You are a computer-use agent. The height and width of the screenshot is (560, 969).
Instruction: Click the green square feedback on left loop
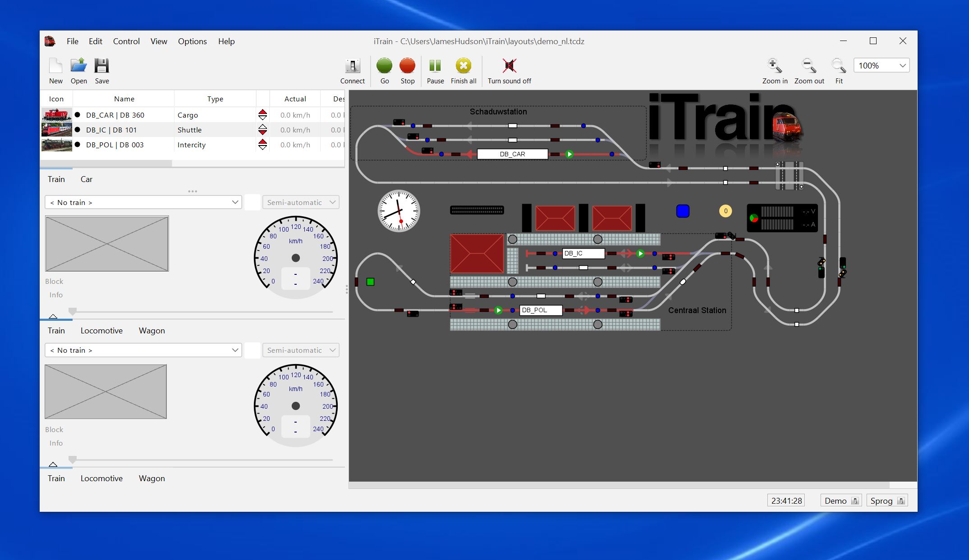click(x=370, y=282)
